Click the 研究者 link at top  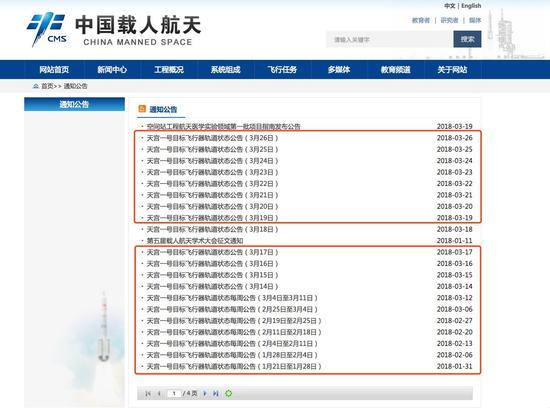[x=449, y=20]
